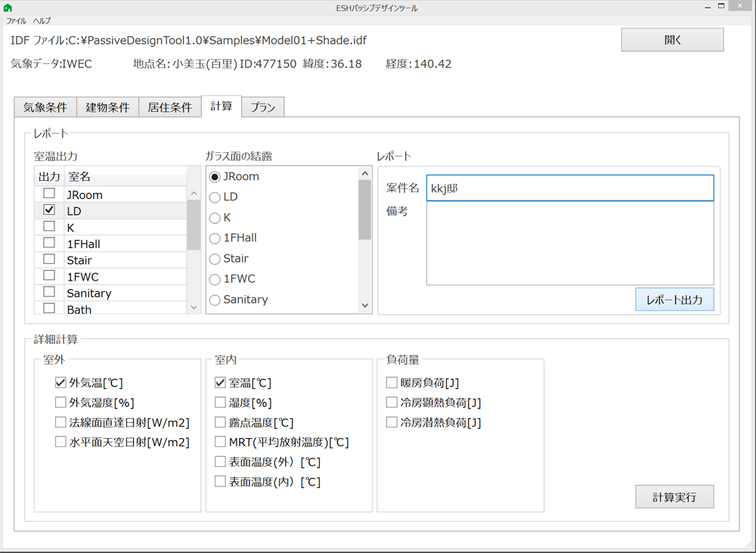The image size is (756, 553).
Task: Switch to the プラン tab
Action: [263, 107]
